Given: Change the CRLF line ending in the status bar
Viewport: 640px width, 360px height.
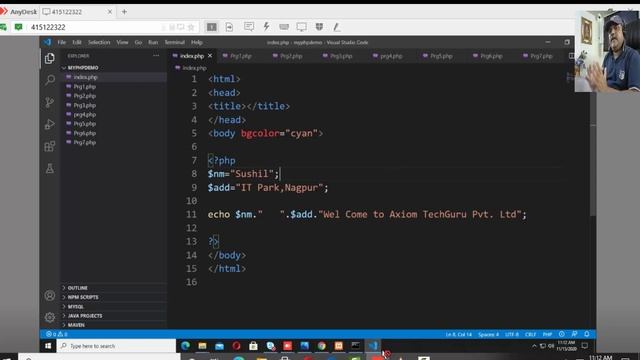Looking at the screenshot, I should [x=531, y=334].
